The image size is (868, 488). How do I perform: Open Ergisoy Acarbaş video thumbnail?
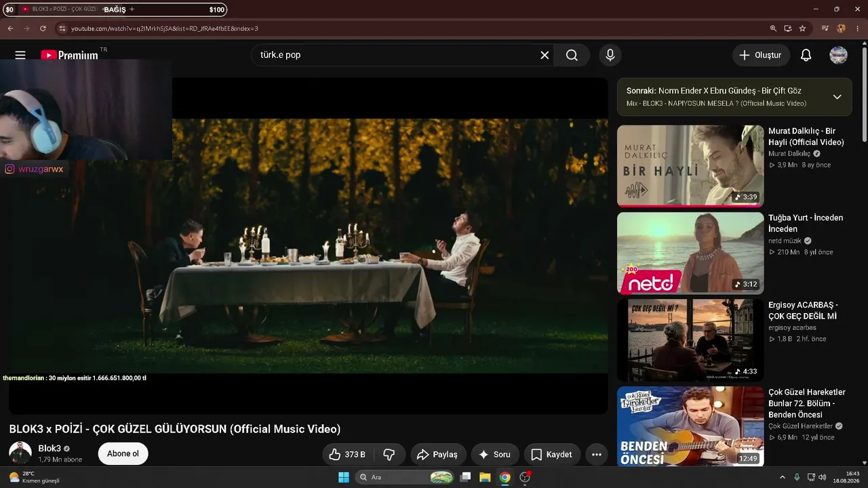point(690,340)
